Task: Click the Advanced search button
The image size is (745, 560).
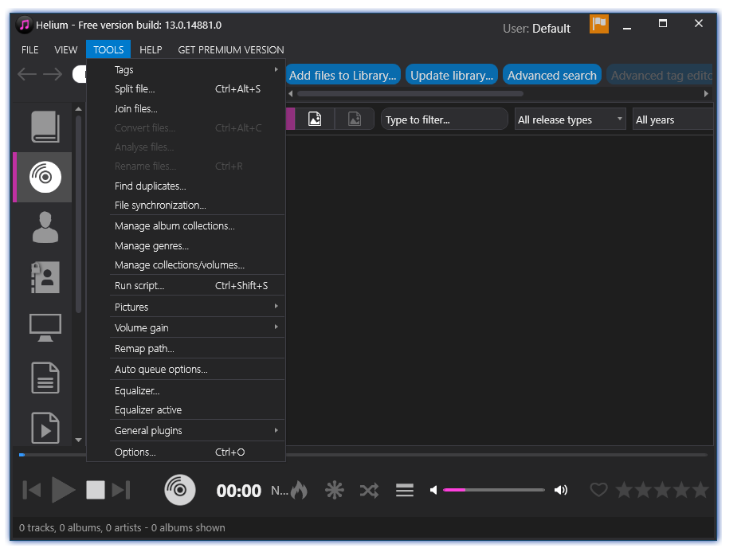Action: (x=551, y=76)
